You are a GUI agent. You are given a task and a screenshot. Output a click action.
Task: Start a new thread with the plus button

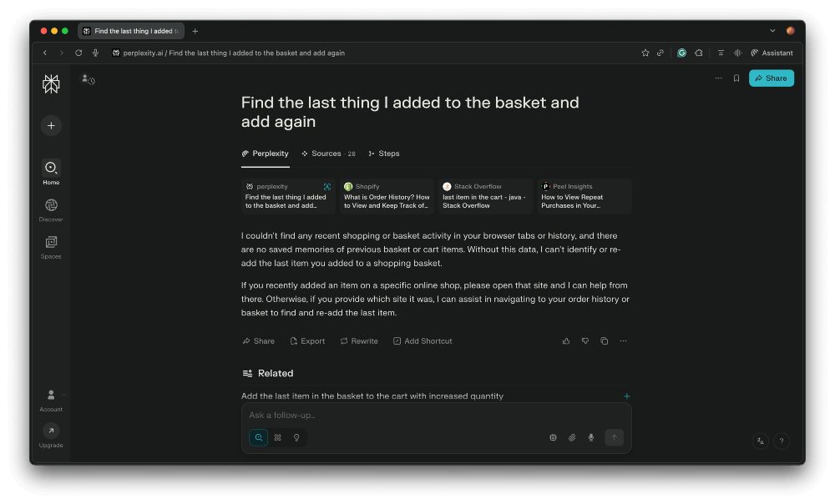(51, 126)
